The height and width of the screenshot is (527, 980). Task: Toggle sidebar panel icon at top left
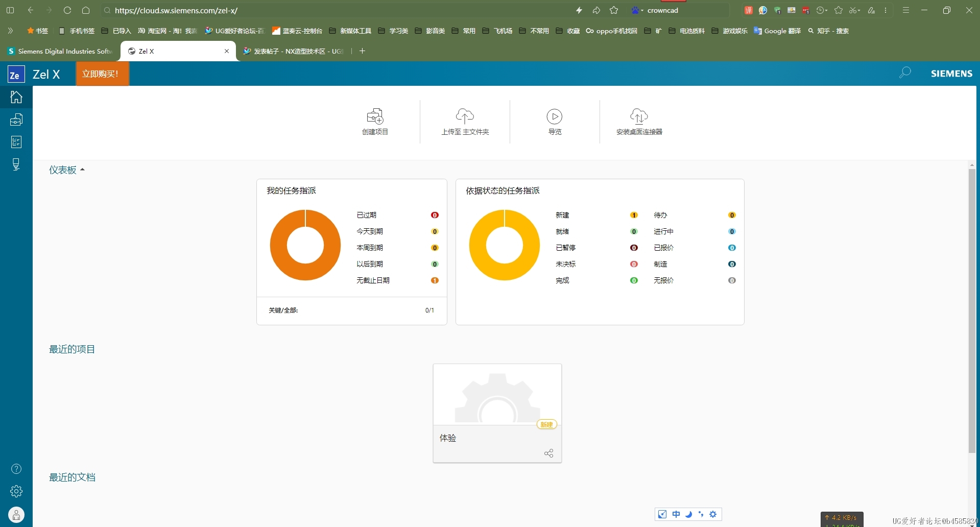click(10, 10)
